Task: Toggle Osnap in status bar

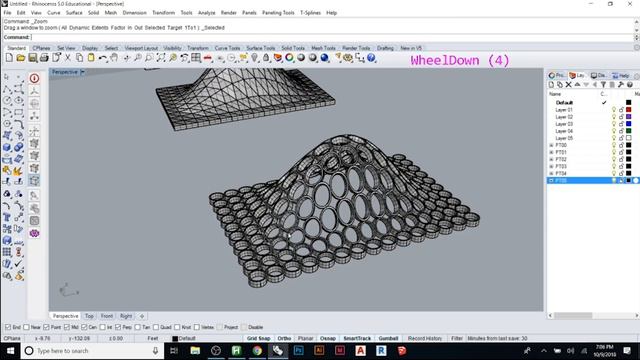Action: click(x=327, y=338)
